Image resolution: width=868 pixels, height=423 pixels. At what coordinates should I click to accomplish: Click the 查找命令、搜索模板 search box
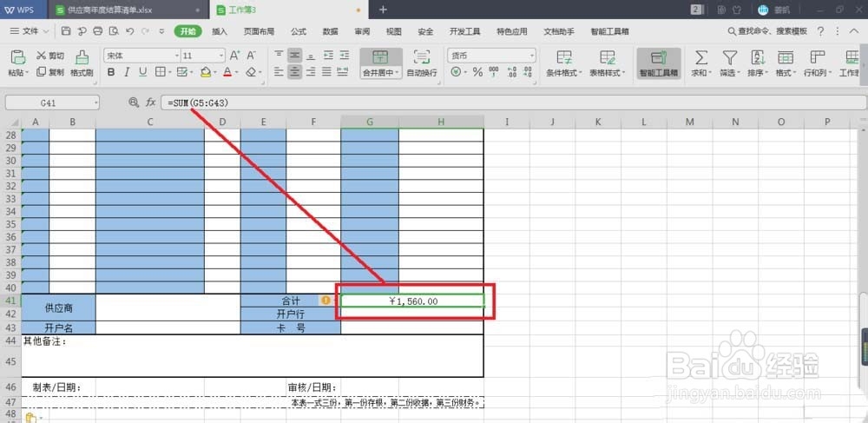(768, 31)
